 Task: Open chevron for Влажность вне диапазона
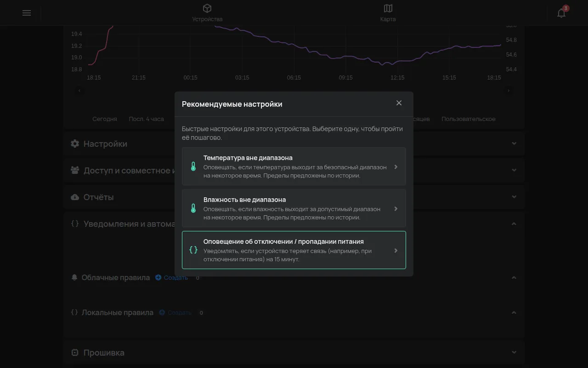pos(396,209)
